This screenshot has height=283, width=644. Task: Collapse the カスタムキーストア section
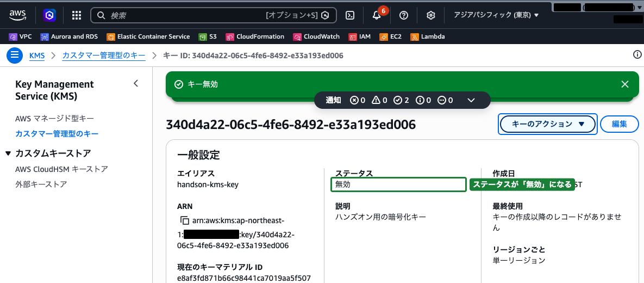point(9,153)
